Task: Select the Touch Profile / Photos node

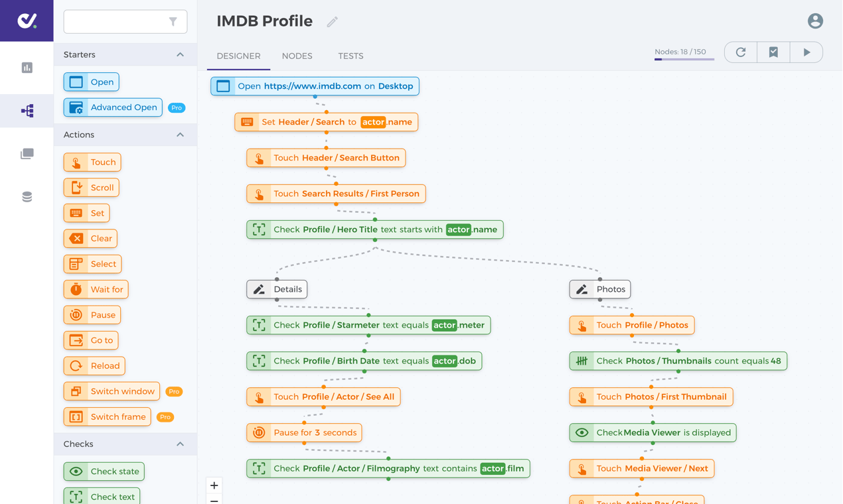Action: click(632, 325)
